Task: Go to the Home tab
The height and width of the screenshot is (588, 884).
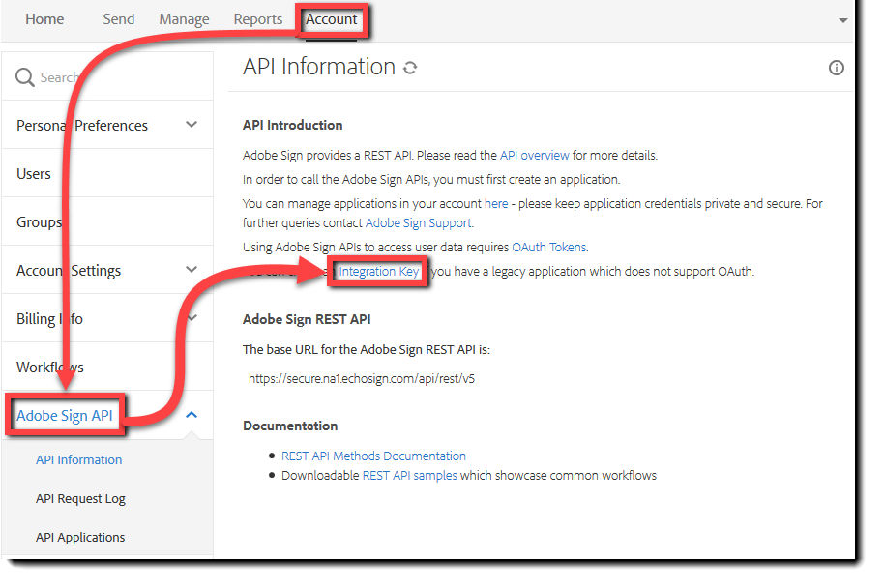Action: coord(44,19)
